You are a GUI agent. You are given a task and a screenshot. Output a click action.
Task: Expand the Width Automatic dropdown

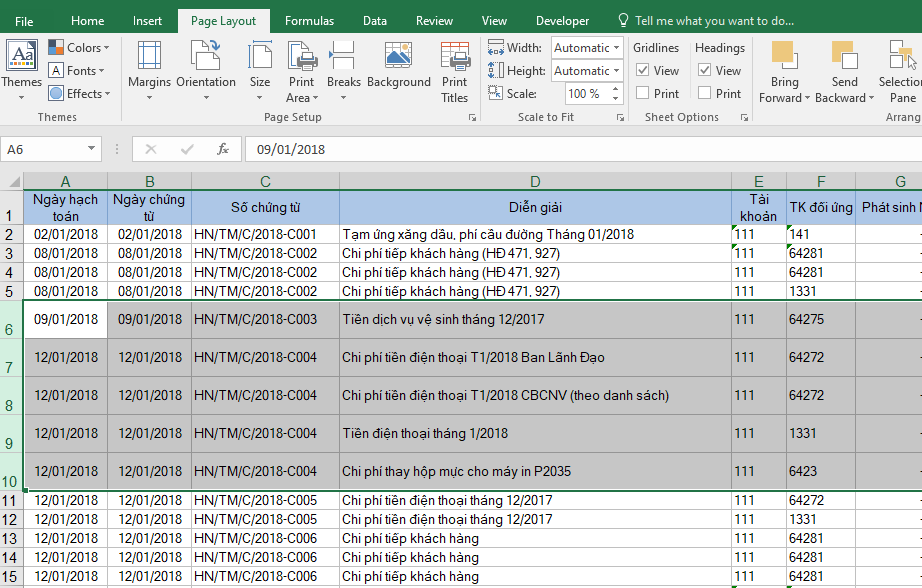tap(616, 48)
